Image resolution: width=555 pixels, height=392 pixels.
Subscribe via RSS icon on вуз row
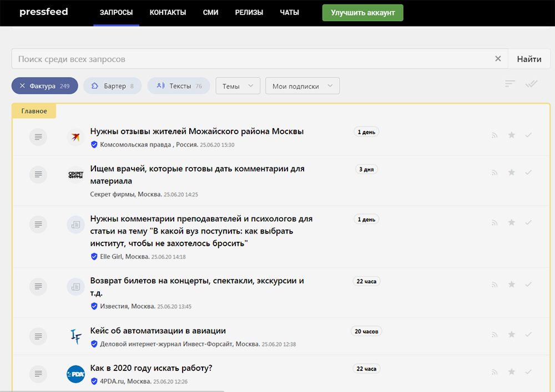click(x=495, y=223)
